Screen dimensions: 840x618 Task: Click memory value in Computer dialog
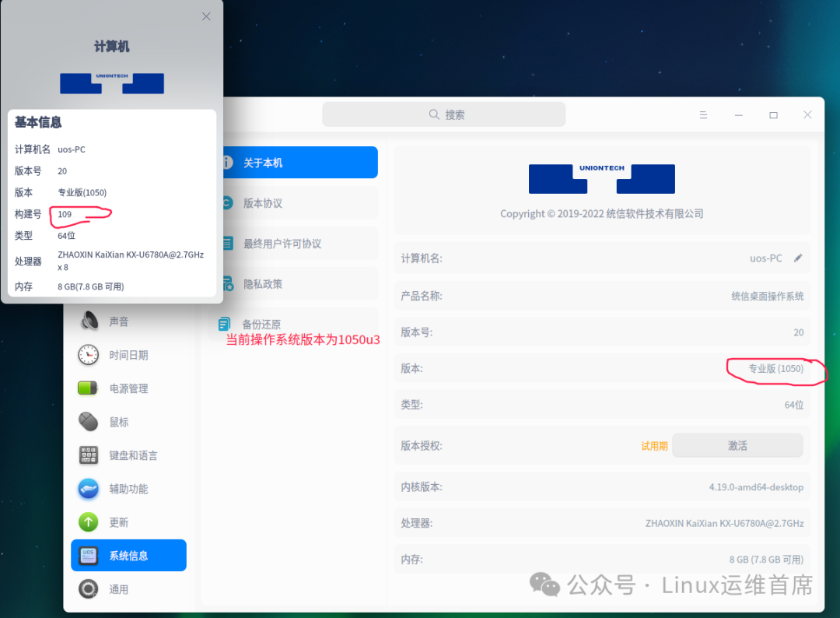coord(90,286)
